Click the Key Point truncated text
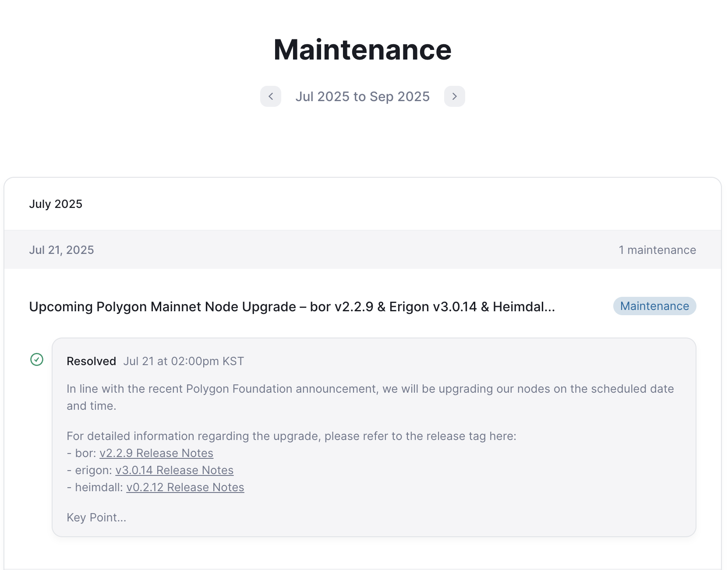 coord(96,517)
